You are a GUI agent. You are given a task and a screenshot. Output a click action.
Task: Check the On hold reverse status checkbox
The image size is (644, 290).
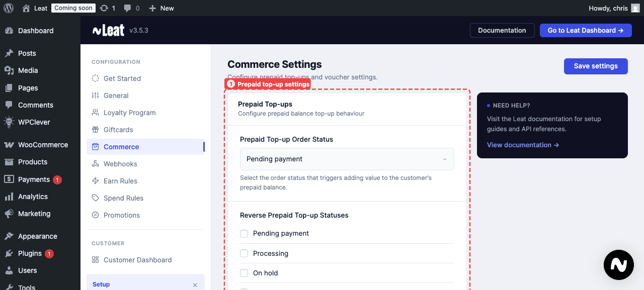(244, 273)
